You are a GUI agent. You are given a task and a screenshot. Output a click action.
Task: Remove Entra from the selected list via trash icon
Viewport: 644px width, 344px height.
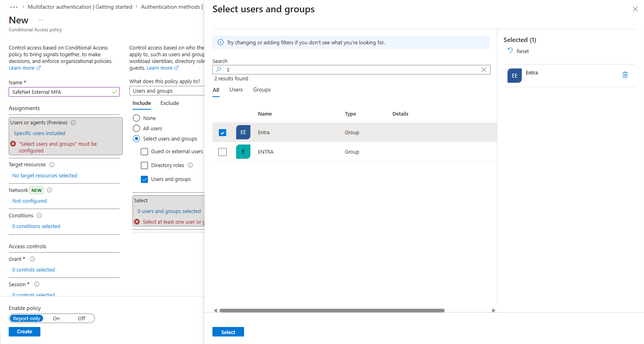point(625,75)
